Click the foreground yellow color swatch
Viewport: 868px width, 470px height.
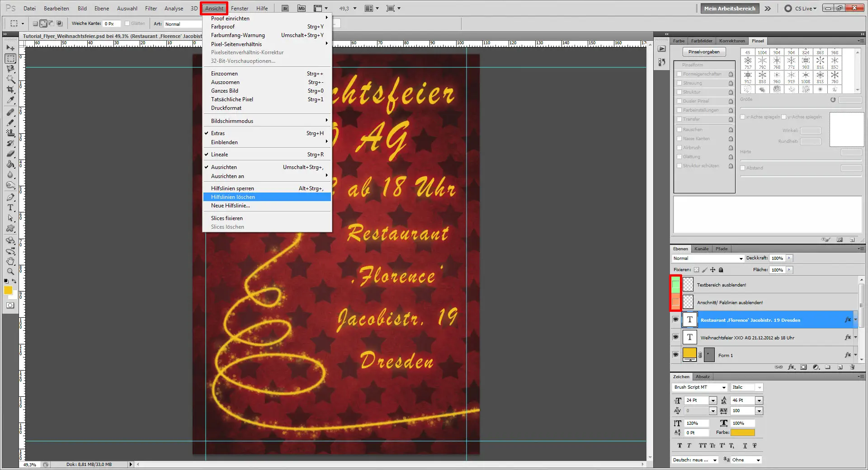[8, 290]
